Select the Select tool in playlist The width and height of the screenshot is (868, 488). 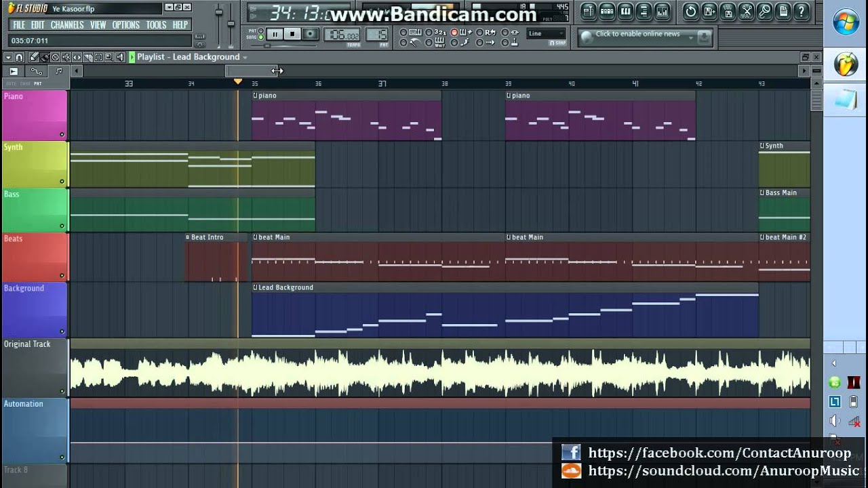pos(98,57)
